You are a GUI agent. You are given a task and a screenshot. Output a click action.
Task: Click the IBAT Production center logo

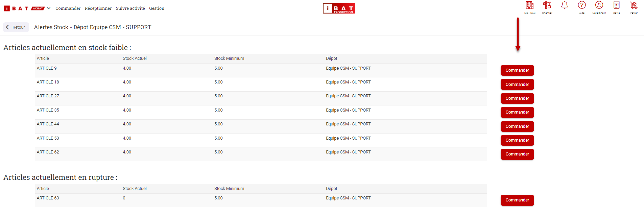[x=339, y=8]
